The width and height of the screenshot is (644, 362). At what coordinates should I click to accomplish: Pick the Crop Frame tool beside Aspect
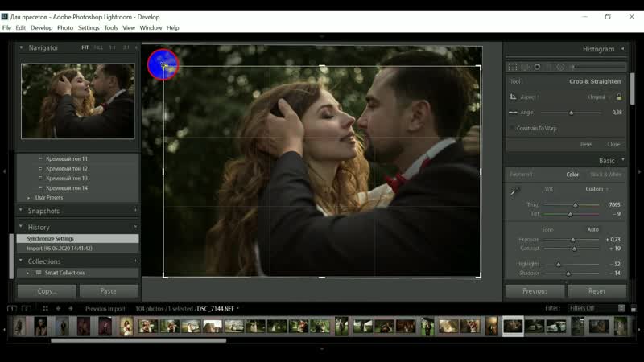(513, 97)
